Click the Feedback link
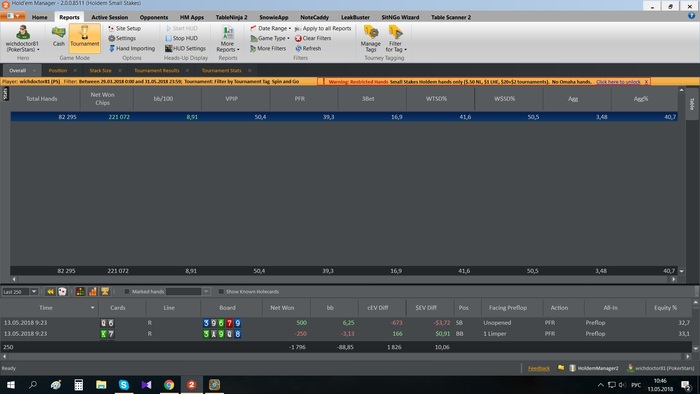This screenshot has height=394, width=700. (539, 368)
